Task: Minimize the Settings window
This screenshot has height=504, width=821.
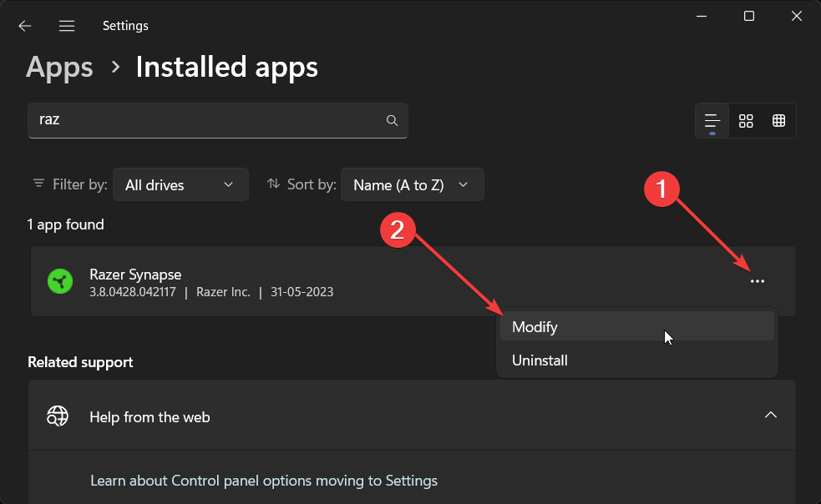Action: pyautogui.click(x=702, y=16)
